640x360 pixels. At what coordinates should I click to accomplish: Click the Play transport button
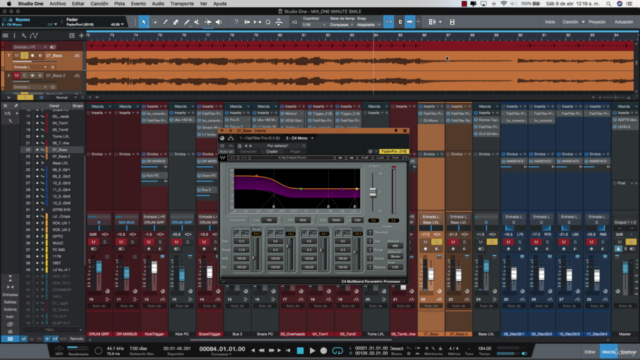point(312,351)
